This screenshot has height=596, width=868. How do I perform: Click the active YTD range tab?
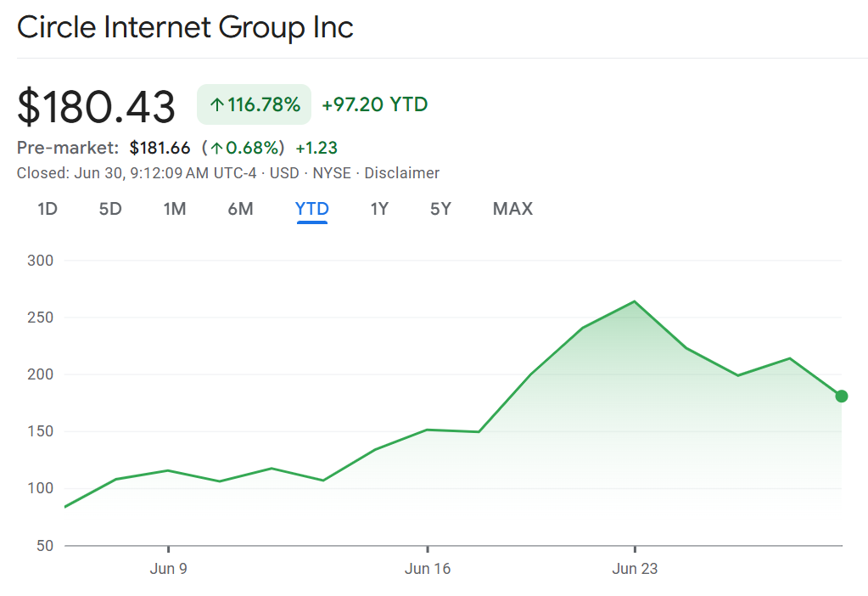point(311,209)
